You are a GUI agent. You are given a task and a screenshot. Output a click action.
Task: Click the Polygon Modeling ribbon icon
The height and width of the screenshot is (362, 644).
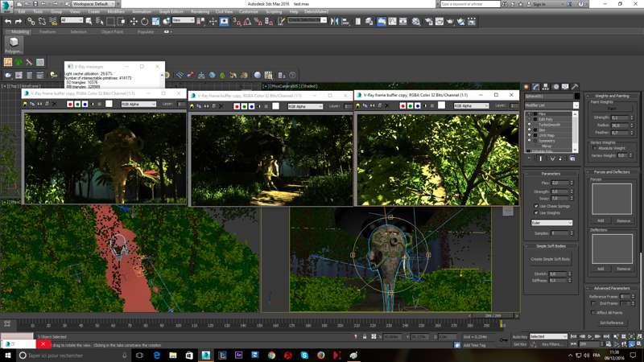pyautogui.click(x=14, y=45)
